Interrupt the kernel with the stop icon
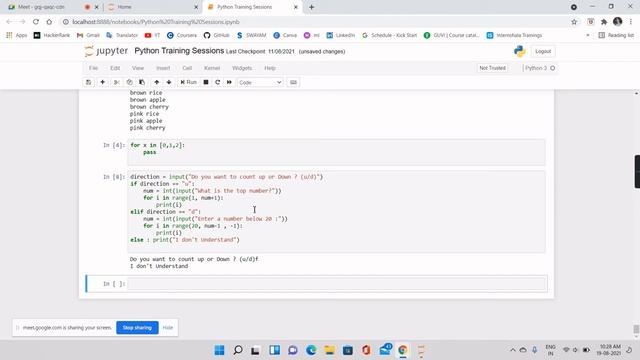640x360 pixels. pyautogui.click(x=206, y=82)
